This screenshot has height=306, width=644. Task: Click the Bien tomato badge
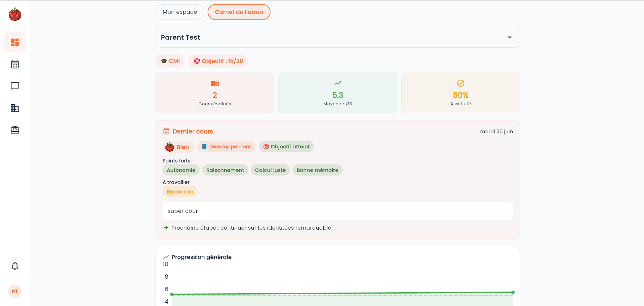[x=178, y=147]
